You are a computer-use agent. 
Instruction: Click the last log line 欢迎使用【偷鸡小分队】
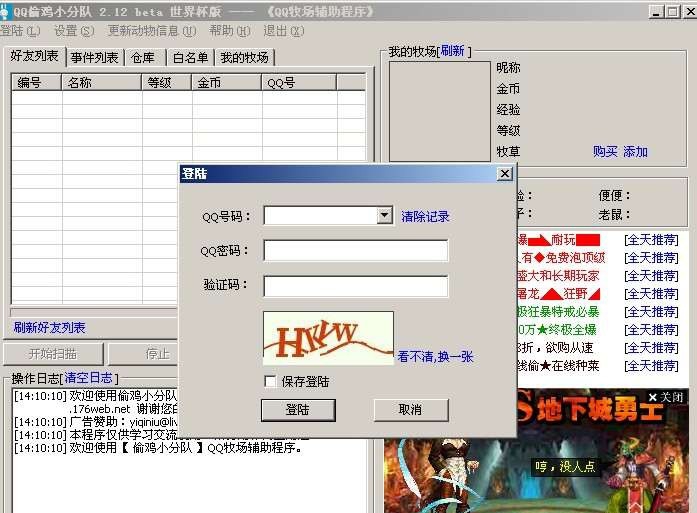158,448
